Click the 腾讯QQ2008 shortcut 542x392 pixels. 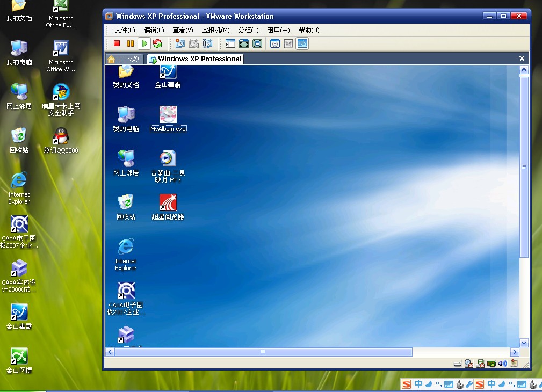click(61, 140)
